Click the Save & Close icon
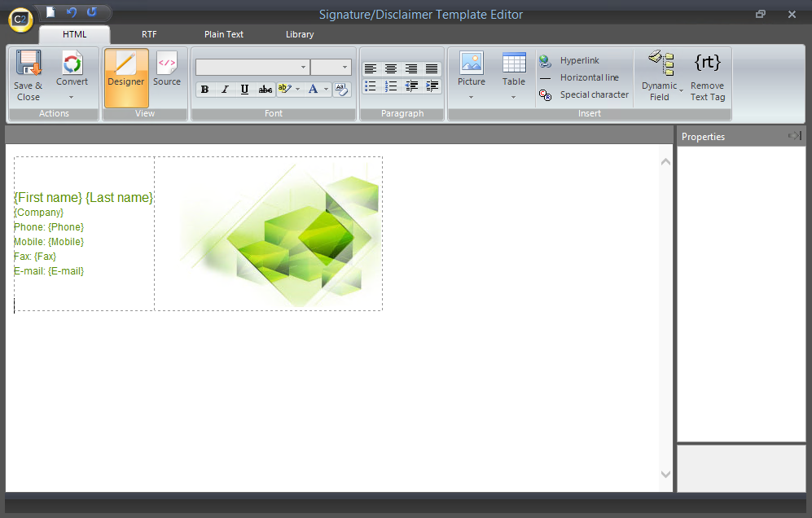Viewport: 812px width, 518px height. [29, 63]
